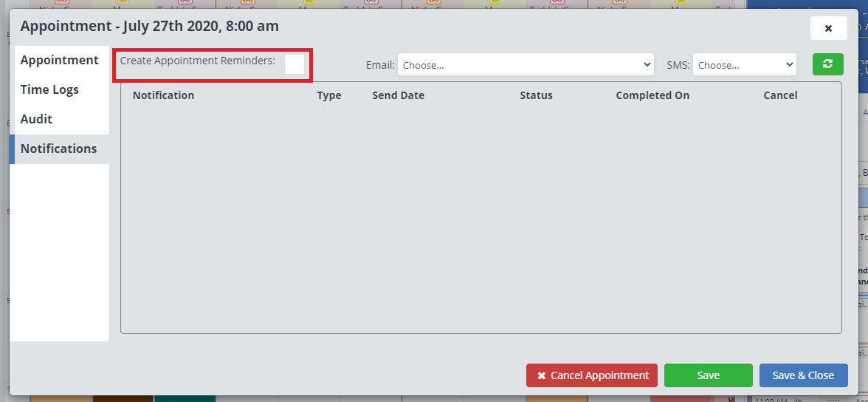
Task: Click the Cancel column header in table
Action: tap(780, 95)
